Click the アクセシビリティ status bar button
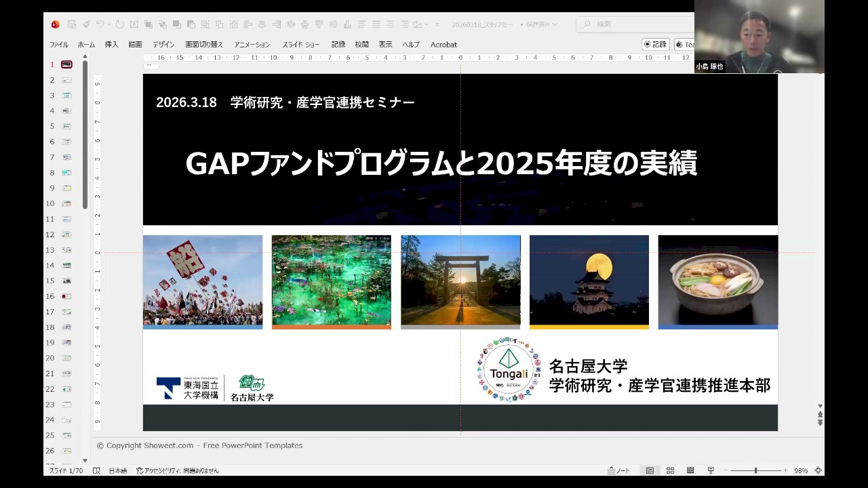 177,470
